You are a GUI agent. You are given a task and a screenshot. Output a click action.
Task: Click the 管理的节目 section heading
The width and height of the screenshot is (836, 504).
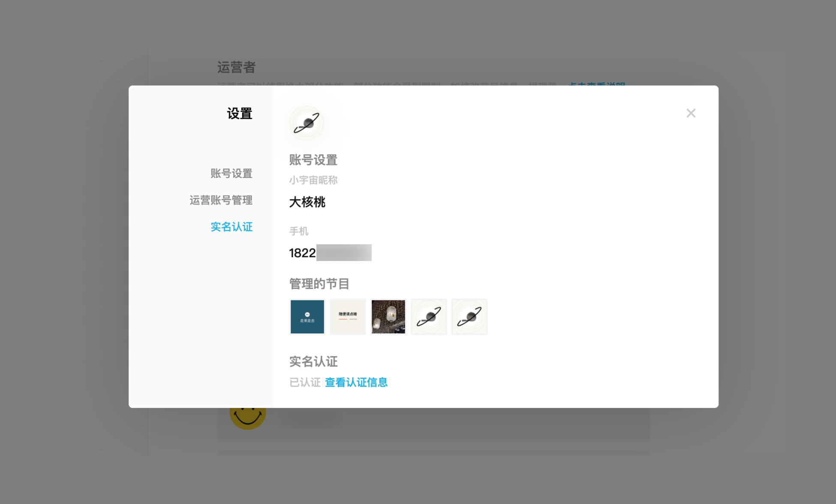tap(319, 284)
